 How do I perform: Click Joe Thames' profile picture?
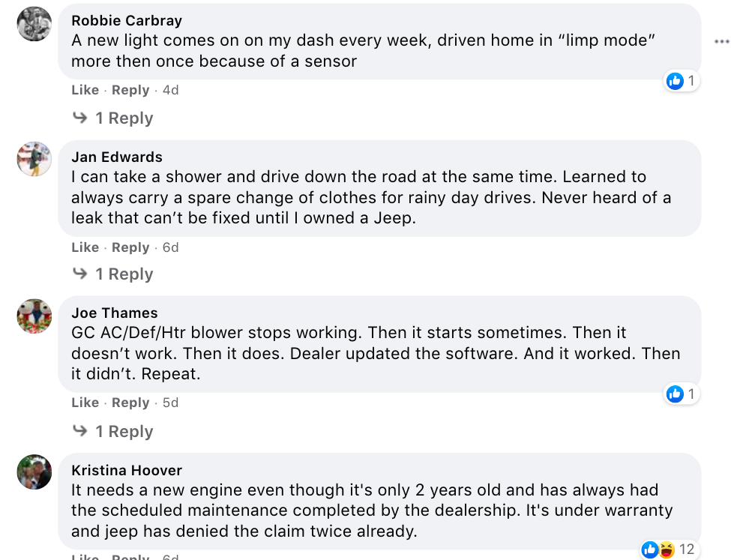pyautogui.click(x=34, y=316)
